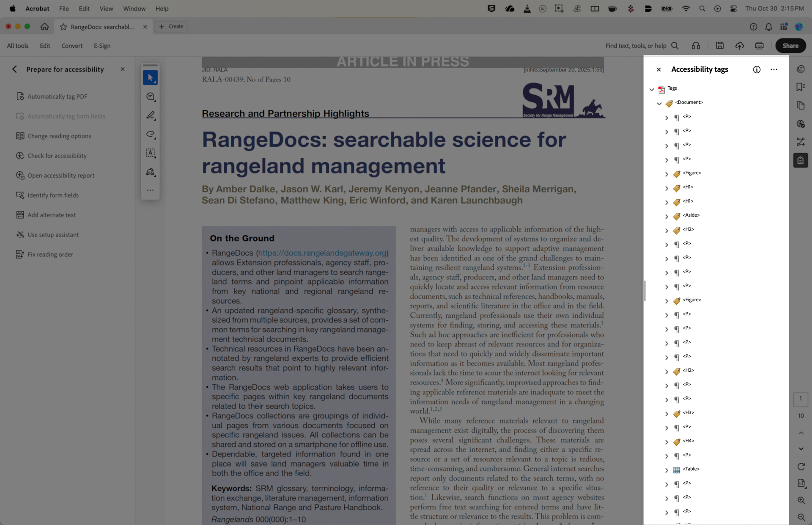Expand the <Table> tag
812x525 pixels.
coord(667,470)
